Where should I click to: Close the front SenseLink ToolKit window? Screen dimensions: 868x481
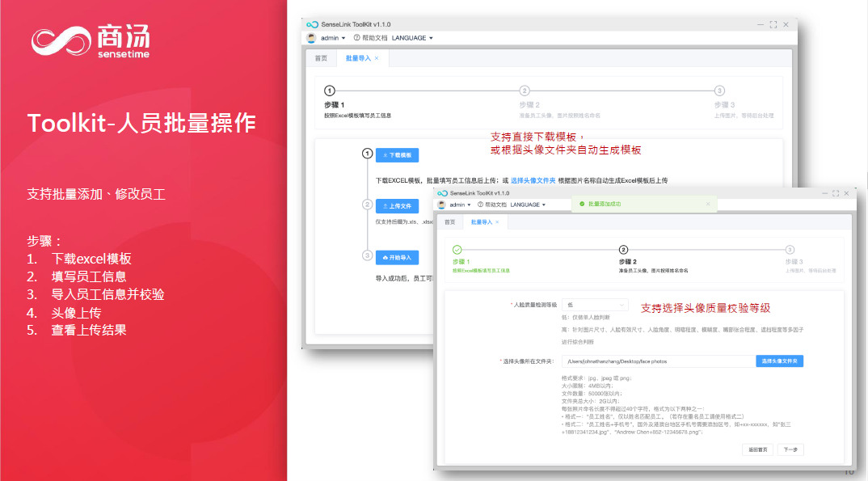(846, 193)
